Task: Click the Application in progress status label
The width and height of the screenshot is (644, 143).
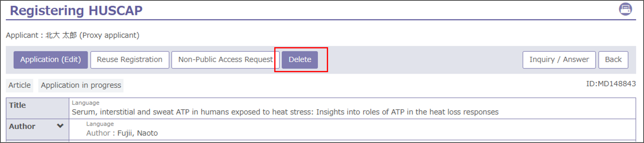Action: click(81, 85)
